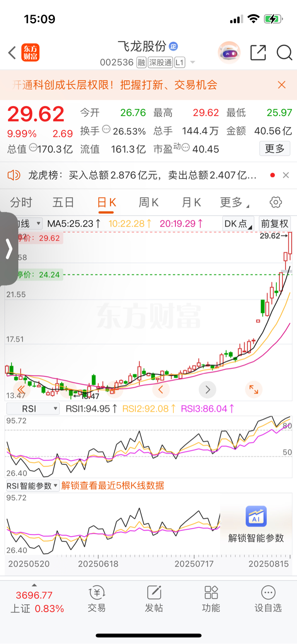Viewport: 297px width, 644px height.
Task: Tap 解锁查看最近5根K线数据 link
Action: click(x=113, y=486)
